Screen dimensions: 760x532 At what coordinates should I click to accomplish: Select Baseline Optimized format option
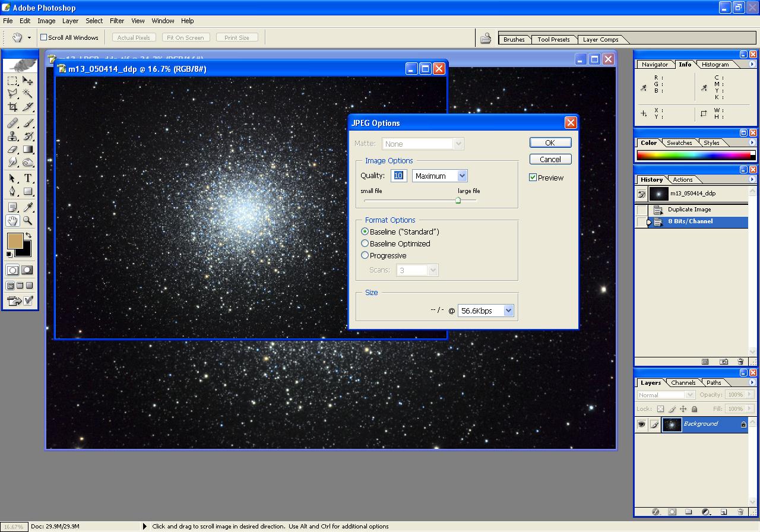(365, 243)
